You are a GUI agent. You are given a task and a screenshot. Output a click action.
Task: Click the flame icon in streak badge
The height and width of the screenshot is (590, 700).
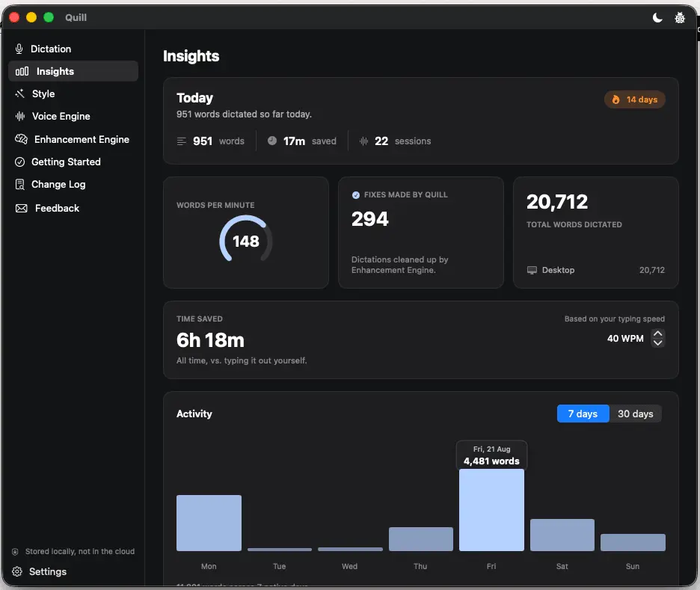[615, 99]
